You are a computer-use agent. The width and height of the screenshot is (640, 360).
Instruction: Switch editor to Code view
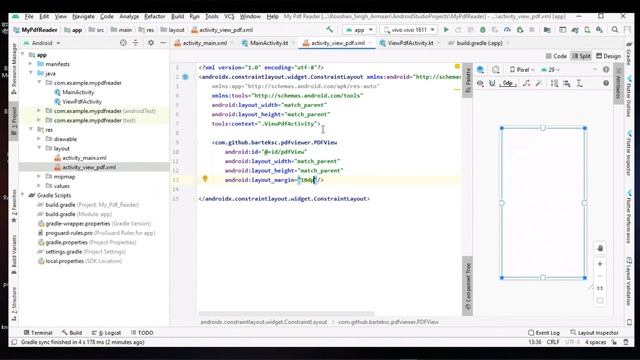click(556, 56)
